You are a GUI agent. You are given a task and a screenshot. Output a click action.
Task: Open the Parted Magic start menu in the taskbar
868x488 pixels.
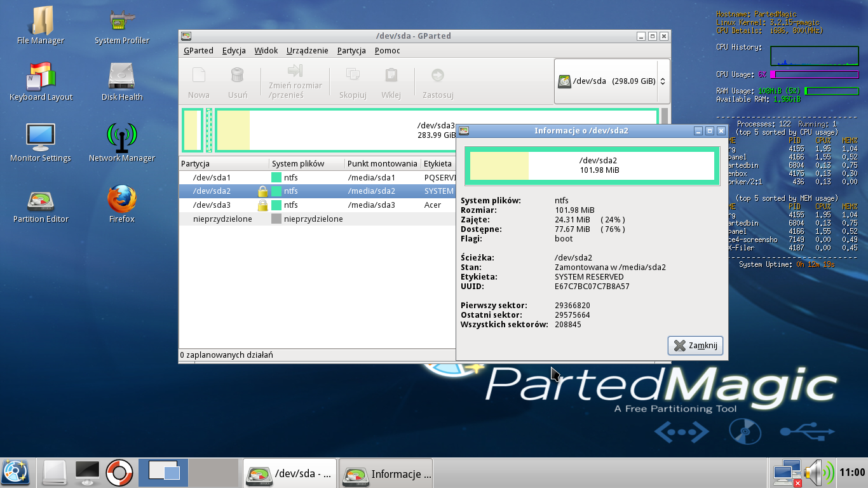(x=15, y=473)
